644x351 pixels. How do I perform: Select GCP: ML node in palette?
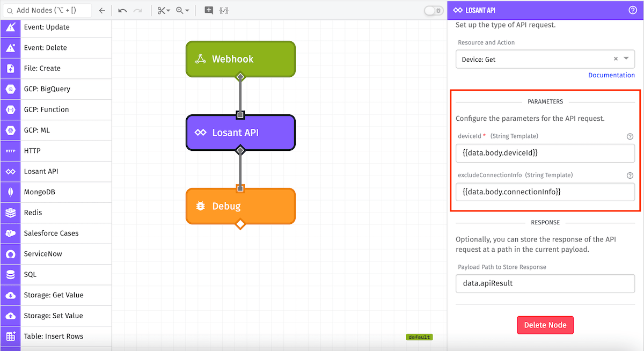coord(56,130)
